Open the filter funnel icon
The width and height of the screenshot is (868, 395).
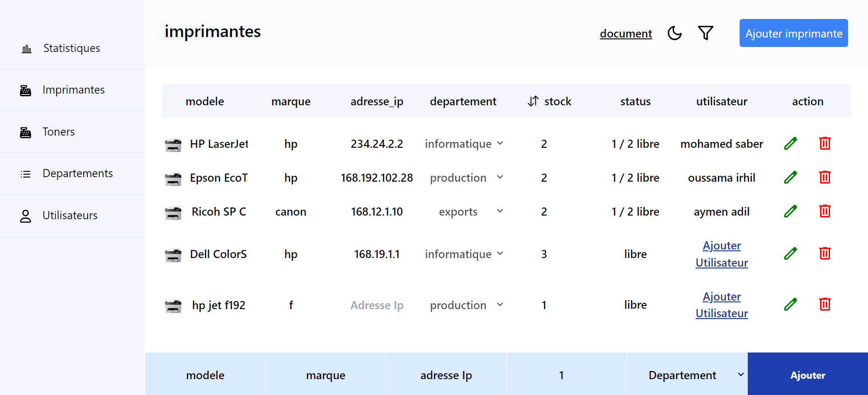pyautogui.click(x=705, y=33)
